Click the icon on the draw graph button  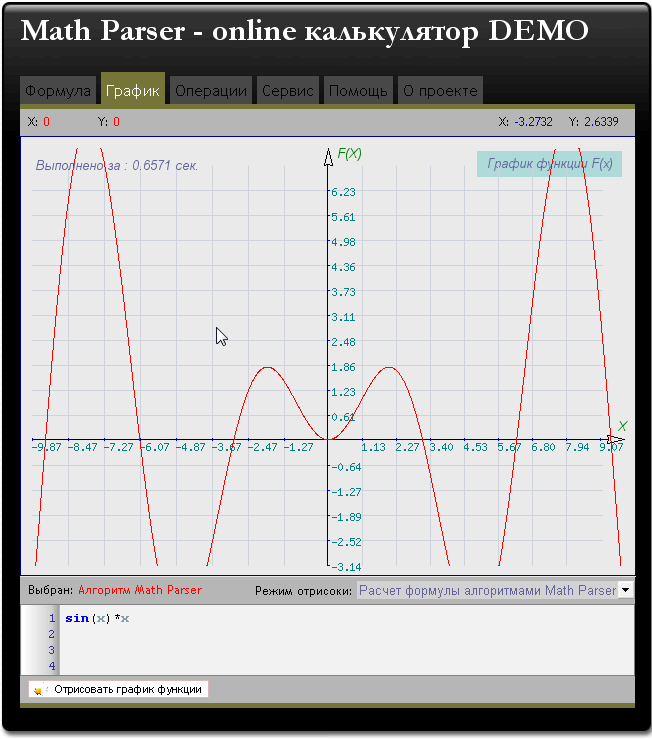39,690
